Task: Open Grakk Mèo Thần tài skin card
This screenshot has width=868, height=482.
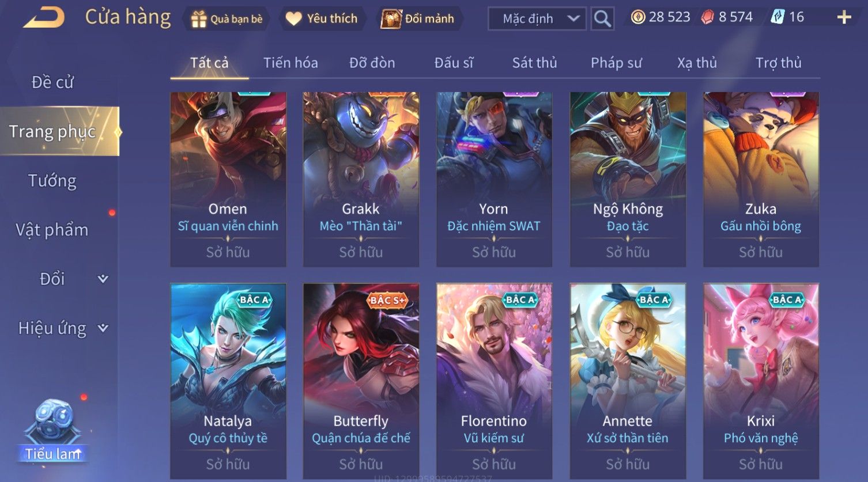Action: tap(361, 179)
